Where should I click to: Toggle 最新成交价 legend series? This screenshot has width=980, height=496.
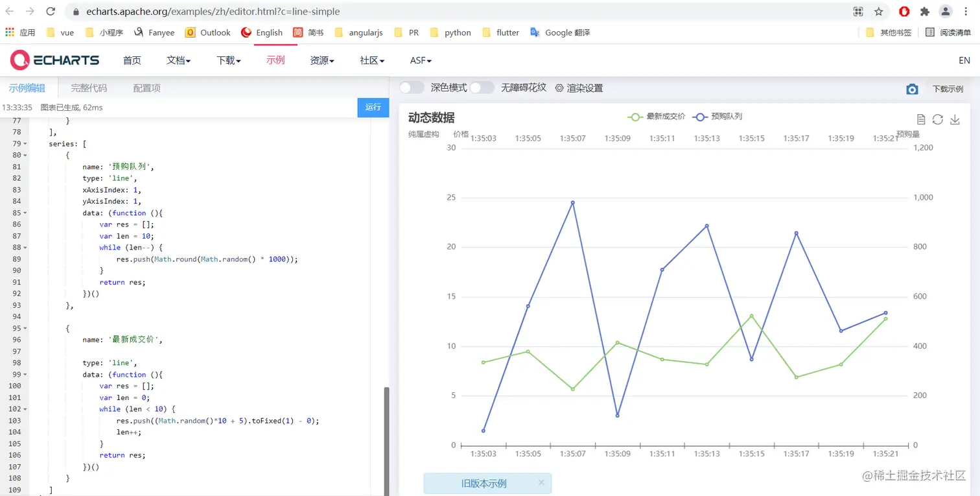pyautogui.click(x=656, y=117)
